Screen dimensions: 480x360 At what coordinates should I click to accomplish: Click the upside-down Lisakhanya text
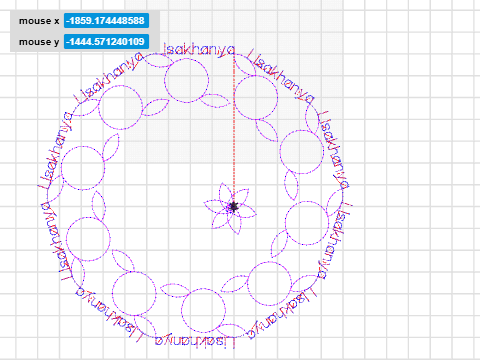coord(196,341)
